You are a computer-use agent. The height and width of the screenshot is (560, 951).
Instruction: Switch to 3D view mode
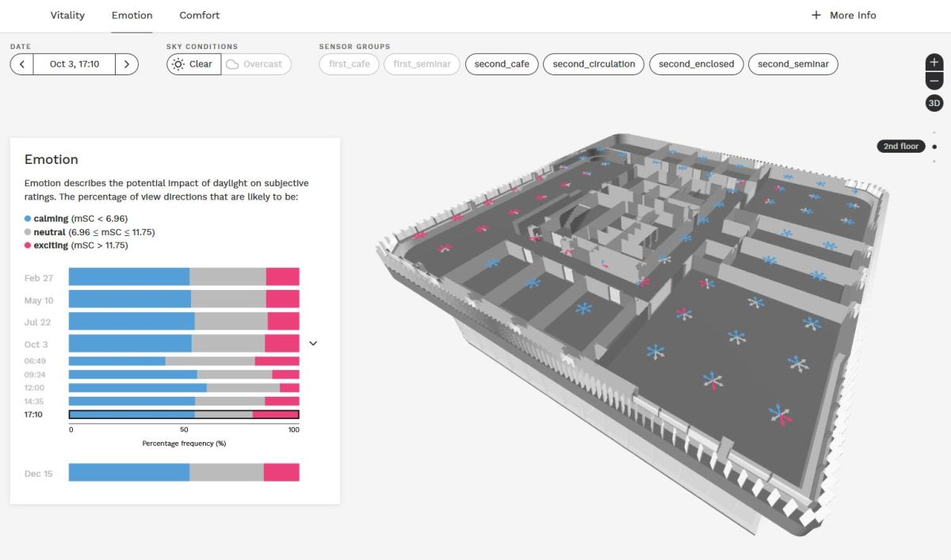click(934, 102)
